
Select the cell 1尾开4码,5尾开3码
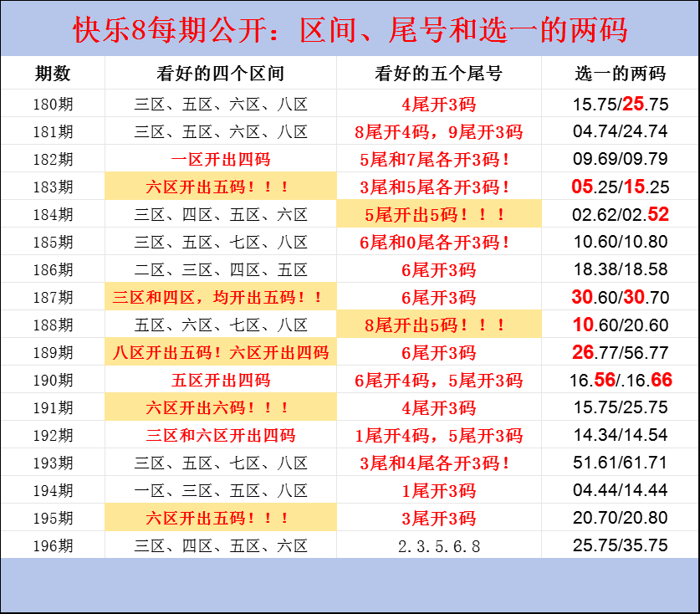439,435
